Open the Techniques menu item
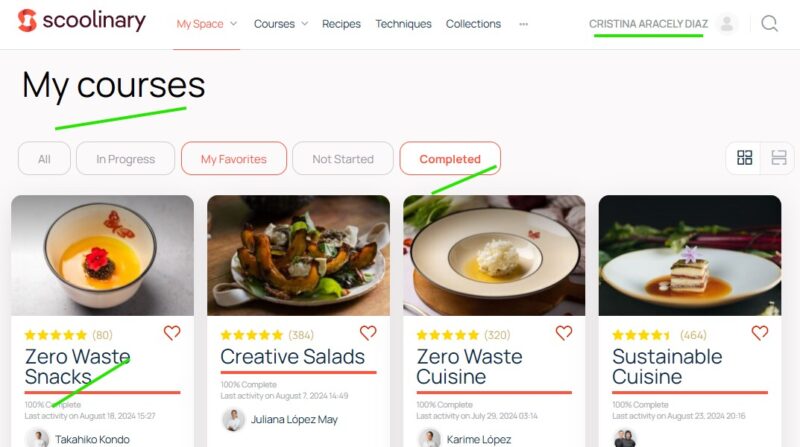Screen dimensions: 800x447 click(403, 24)
